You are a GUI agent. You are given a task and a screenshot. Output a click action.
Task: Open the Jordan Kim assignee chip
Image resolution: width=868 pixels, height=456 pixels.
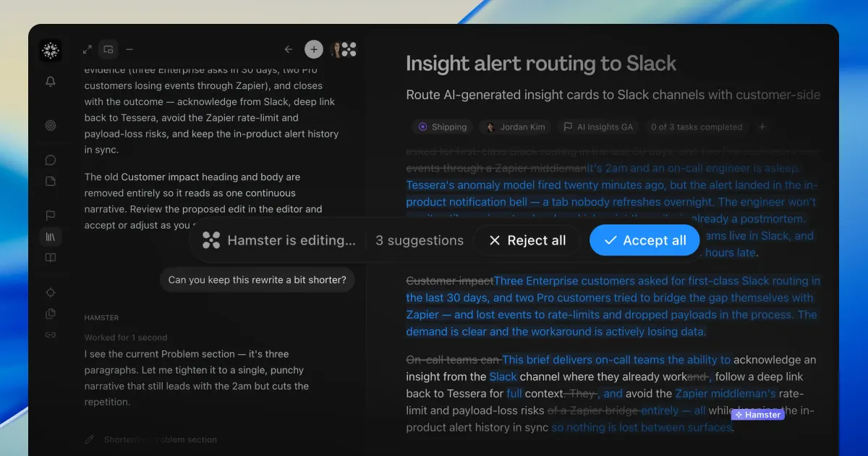point(516,127)
